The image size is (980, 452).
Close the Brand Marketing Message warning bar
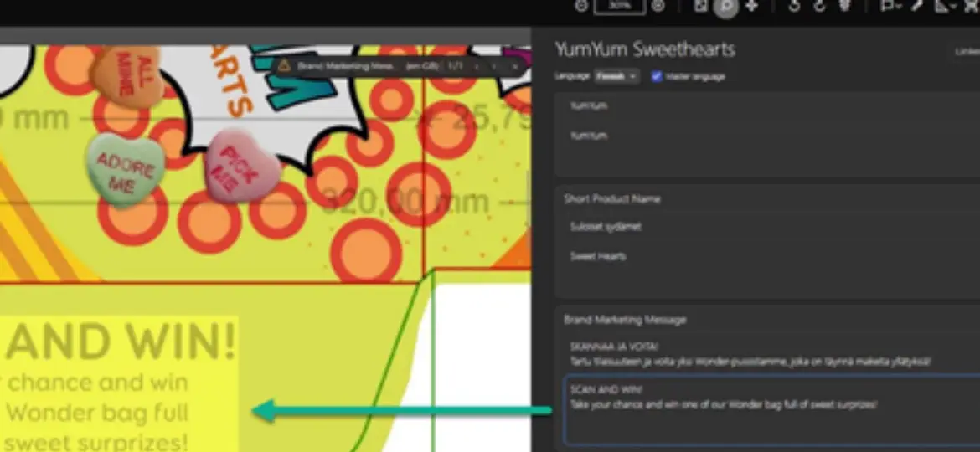(x=514, y=65)
